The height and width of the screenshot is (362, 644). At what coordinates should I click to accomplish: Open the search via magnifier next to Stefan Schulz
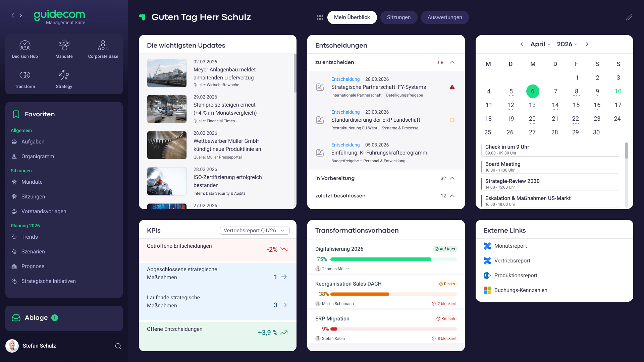point(117,346)
